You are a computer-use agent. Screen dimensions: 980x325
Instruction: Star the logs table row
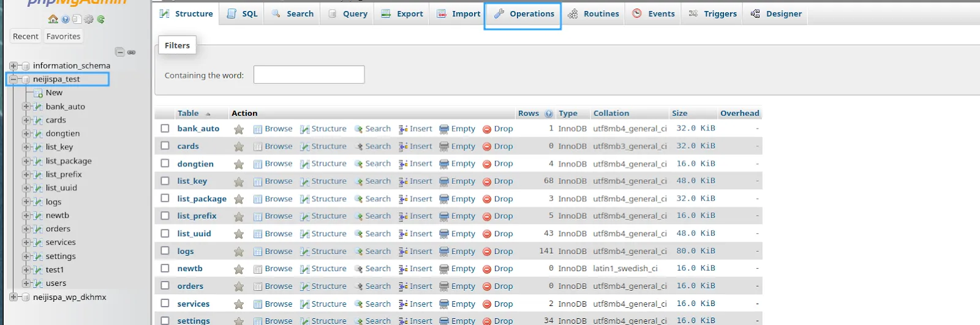point(239,252)
